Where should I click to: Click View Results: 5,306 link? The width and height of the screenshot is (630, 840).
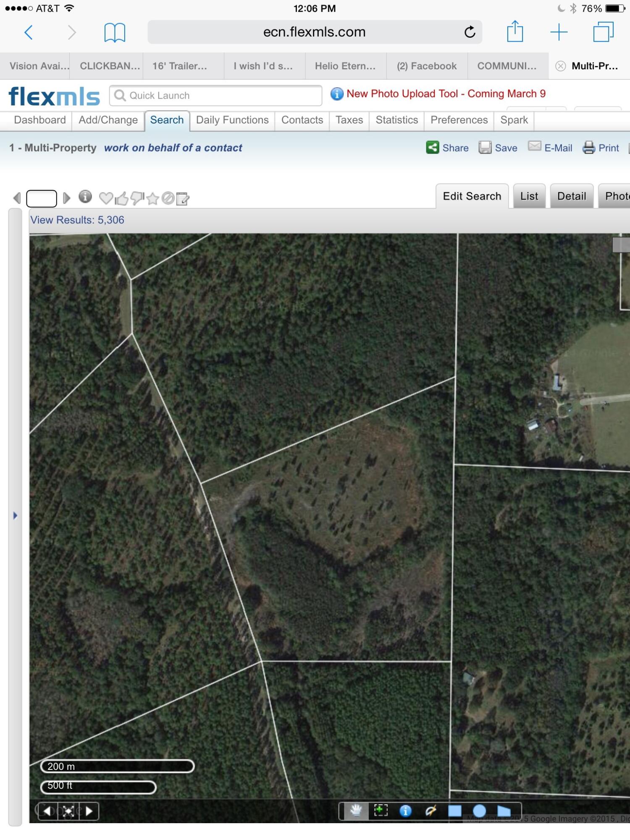pos(77,220)
